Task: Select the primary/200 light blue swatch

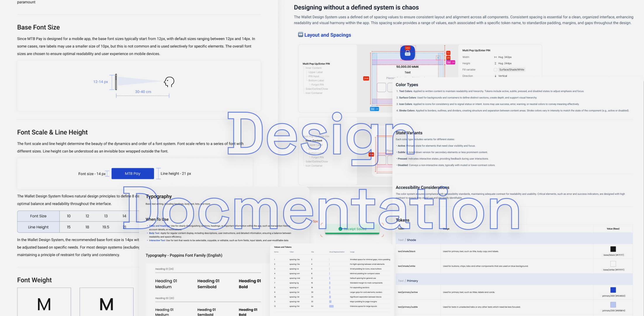Action: pos(613,305)
